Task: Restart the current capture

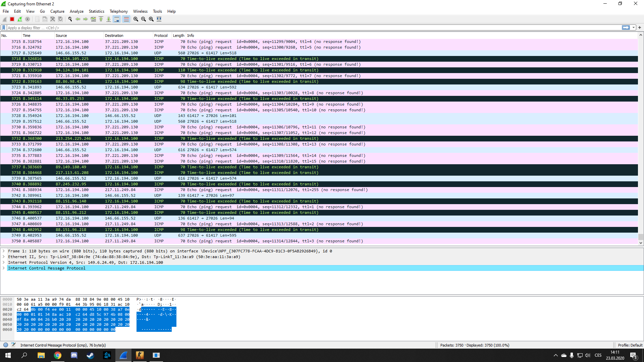Action: coord(20,19)
